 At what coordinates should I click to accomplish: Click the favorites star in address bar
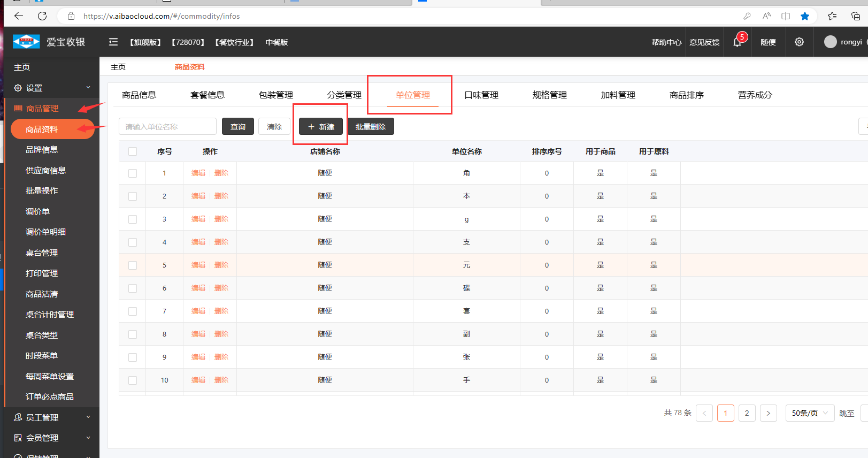tap(804, 16)
